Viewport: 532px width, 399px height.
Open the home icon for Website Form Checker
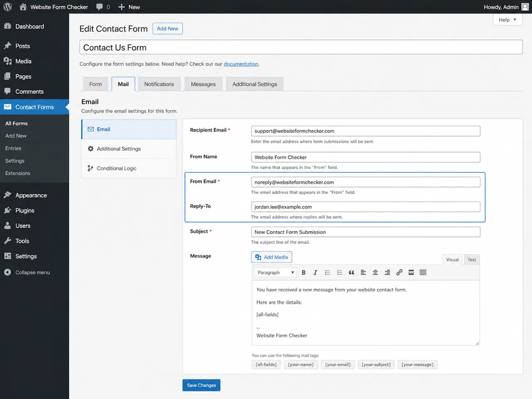pyautogui.click(x=23, y=7)
